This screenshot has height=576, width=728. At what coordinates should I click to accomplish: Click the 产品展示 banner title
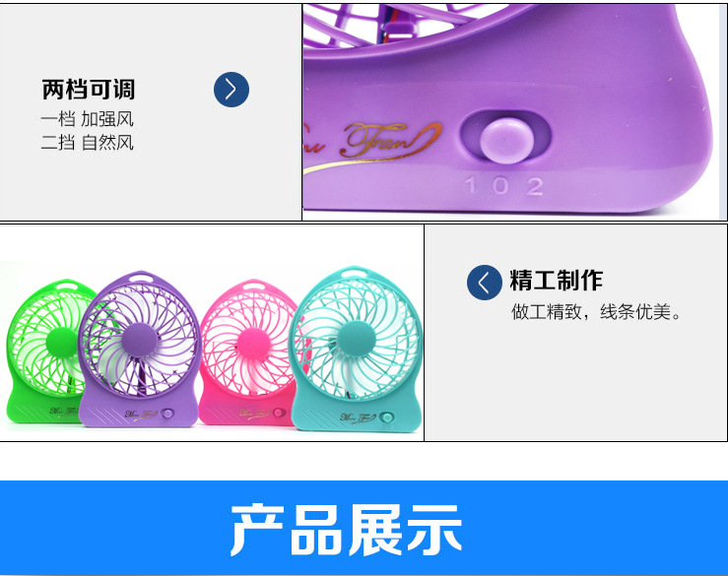(x=347, y=530)
